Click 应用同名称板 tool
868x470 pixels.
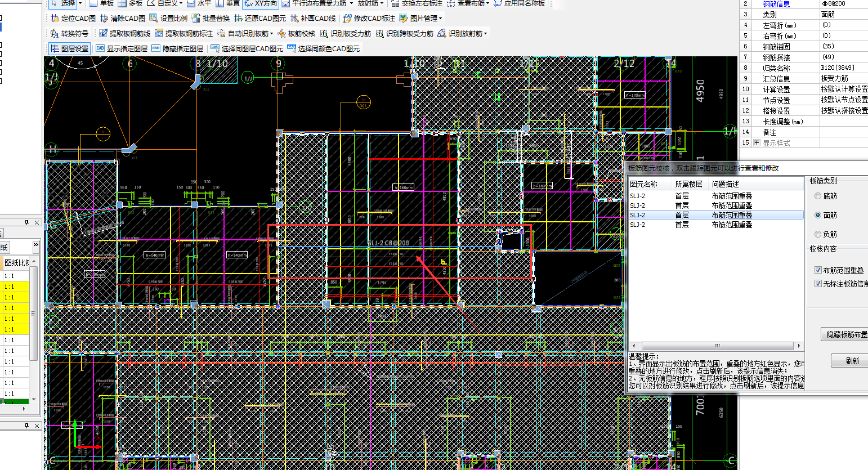coord(520,3)
